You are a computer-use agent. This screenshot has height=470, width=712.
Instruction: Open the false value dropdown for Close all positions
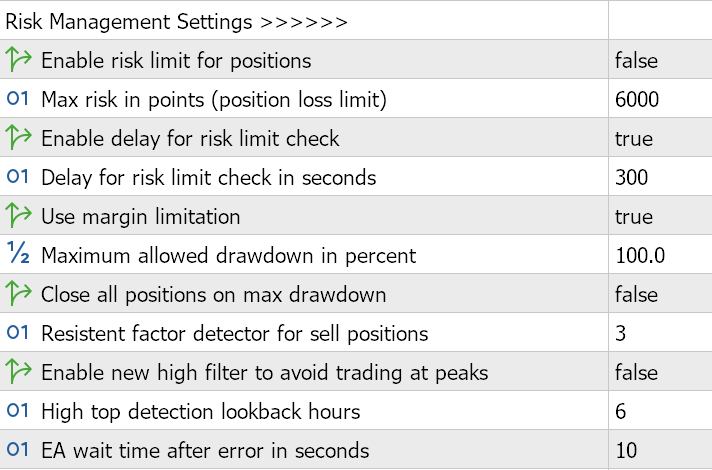tap(637, 294)
